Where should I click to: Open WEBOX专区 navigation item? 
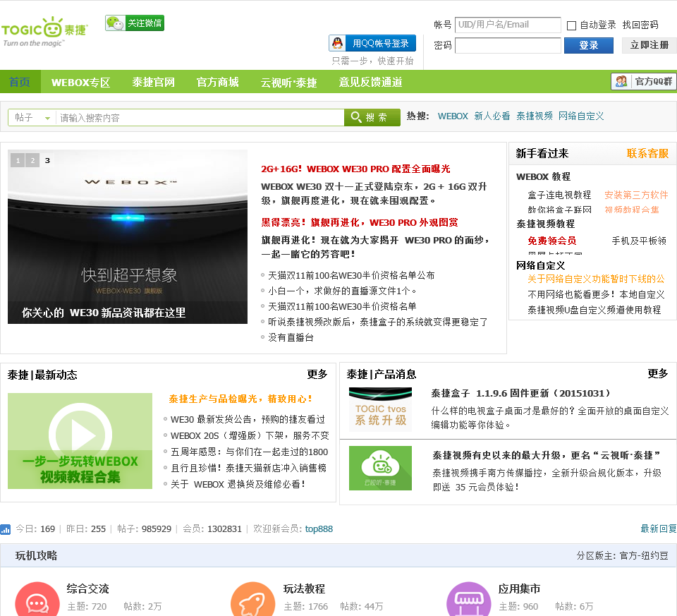(80, 82)
